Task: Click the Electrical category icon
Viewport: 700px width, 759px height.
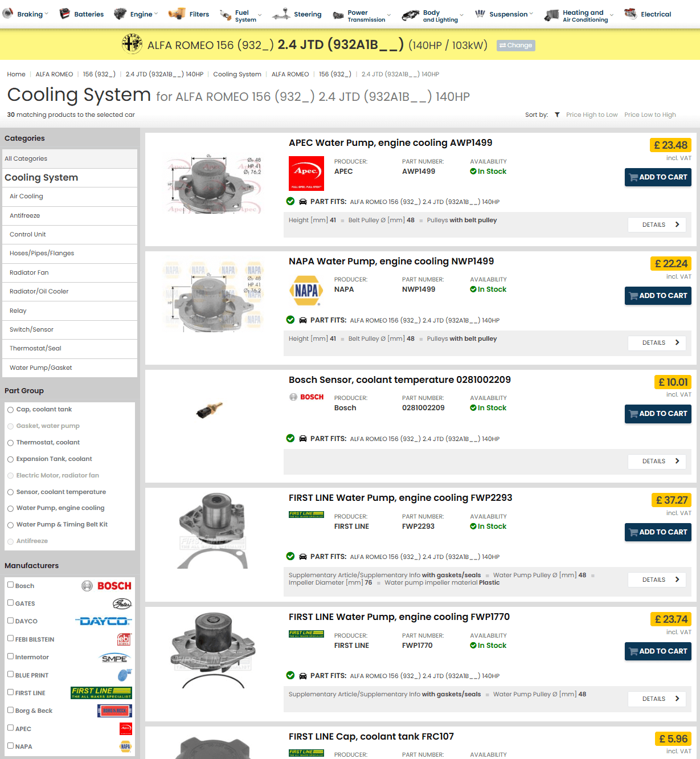Action: coord(631,14)
